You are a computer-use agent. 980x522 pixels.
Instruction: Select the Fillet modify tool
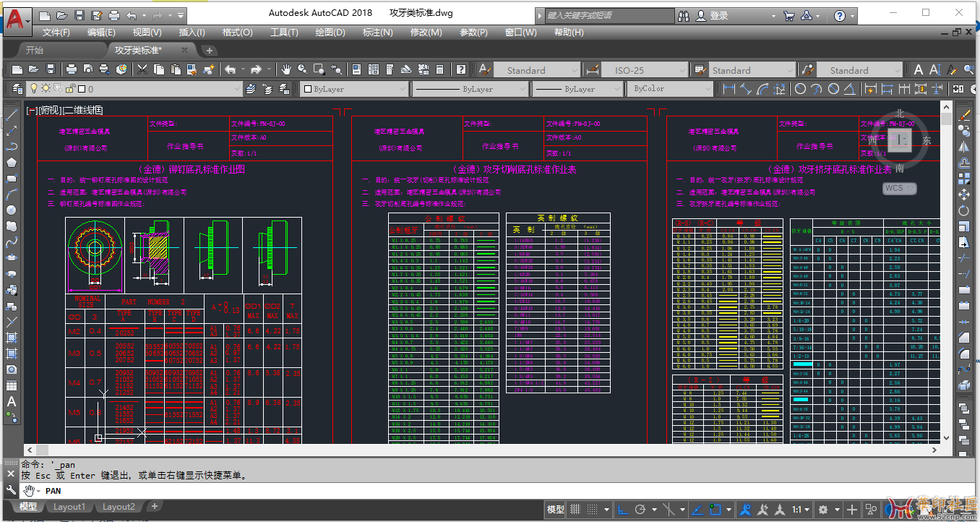point(964,354)
